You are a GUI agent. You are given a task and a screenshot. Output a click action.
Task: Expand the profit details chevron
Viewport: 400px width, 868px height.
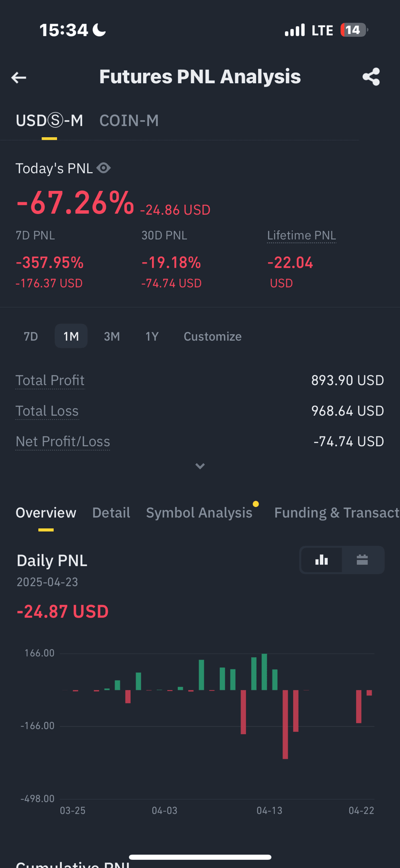200,466
